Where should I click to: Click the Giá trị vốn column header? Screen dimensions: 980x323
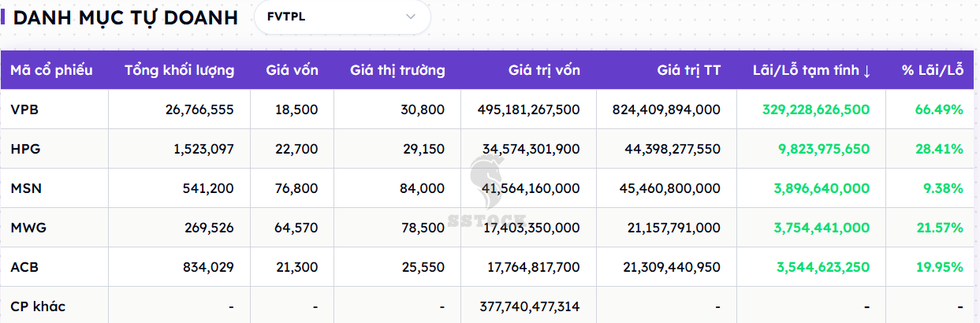point(544,70)
